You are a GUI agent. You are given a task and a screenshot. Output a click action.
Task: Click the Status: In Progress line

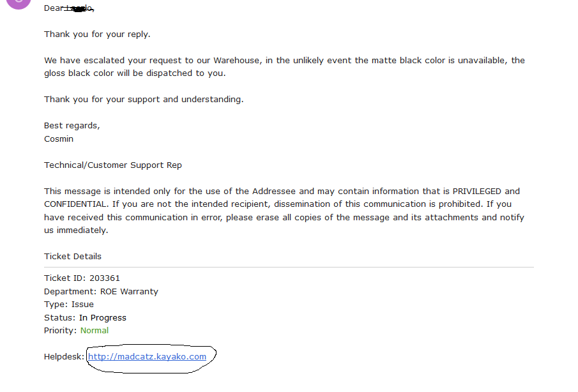(x=85, y=317)
